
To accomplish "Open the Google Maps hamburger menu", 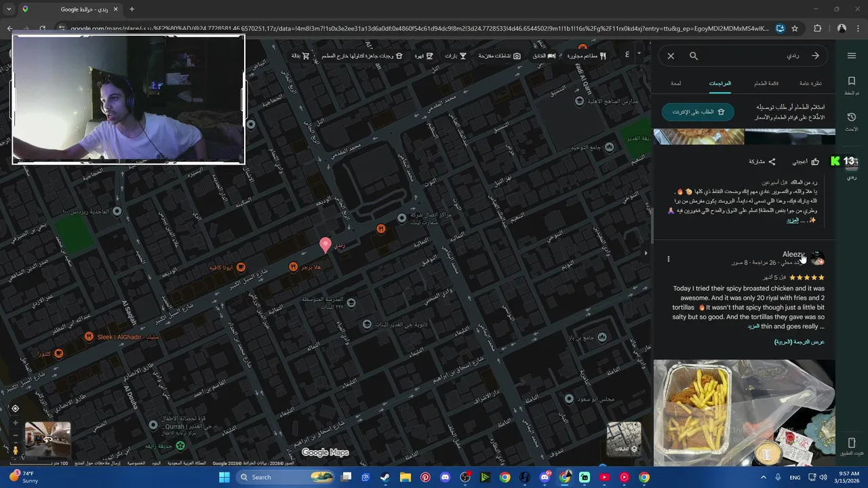I will pyautogui.click(x=852, y=56).
